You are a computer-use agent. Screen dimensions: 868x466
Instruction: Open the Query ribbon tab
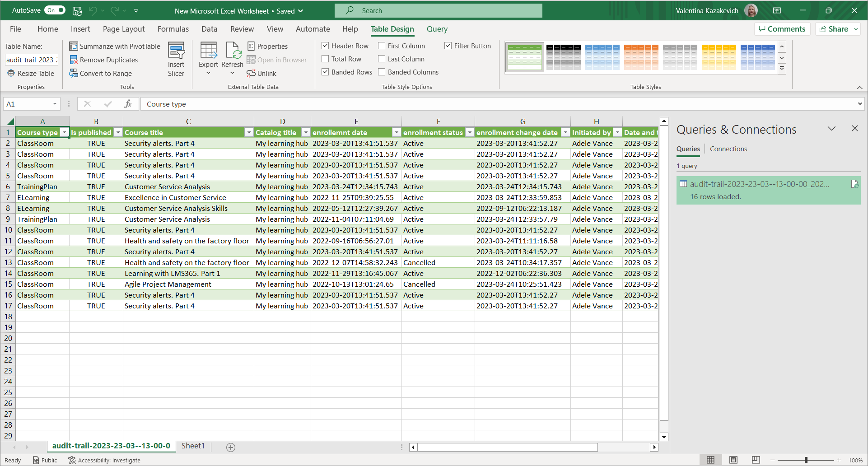click(x=437, y=29)
